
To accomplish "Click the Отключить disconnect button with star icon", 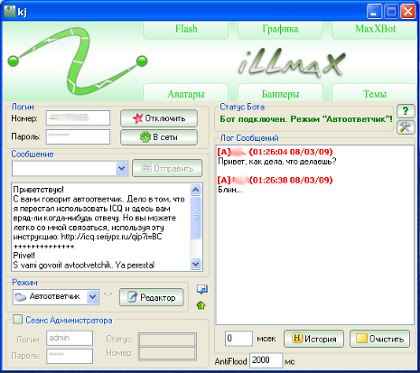I will 159,118.
